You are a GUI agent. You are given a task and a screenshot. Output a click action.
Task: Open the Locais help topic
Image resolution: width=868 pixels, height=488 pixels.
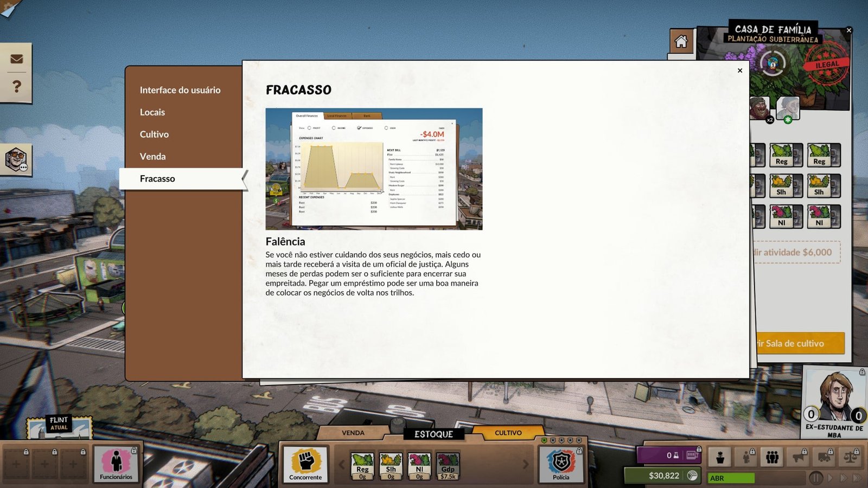pos(152,112)
